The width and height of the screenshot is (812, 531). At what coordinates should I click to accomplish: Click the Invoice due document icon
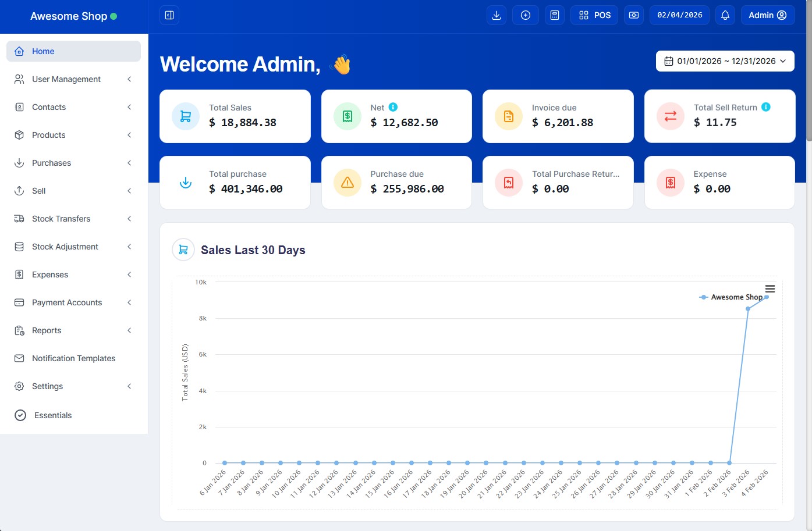pyautogui.click(x=509, y=116)
